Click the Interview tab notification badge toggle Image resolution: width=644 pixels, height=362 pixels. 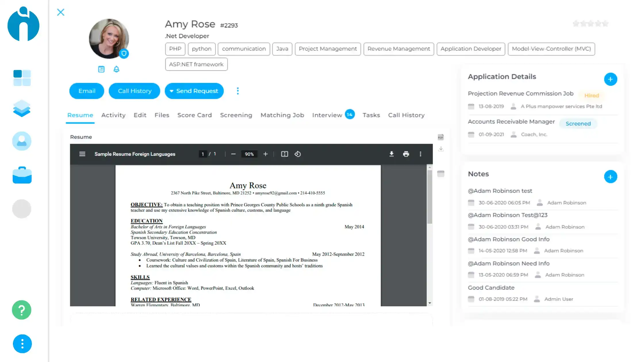point(350,115)
